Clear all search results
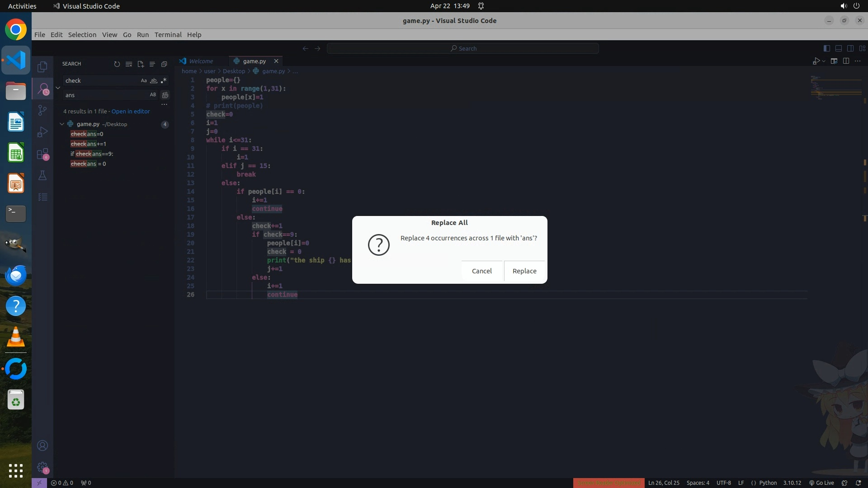This screenshot has height=488, width=868. 129,64
